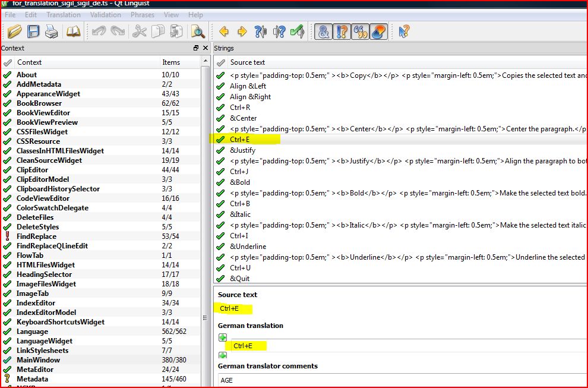Toggle done checkmark for Align &Left

(x=220, y=86)
